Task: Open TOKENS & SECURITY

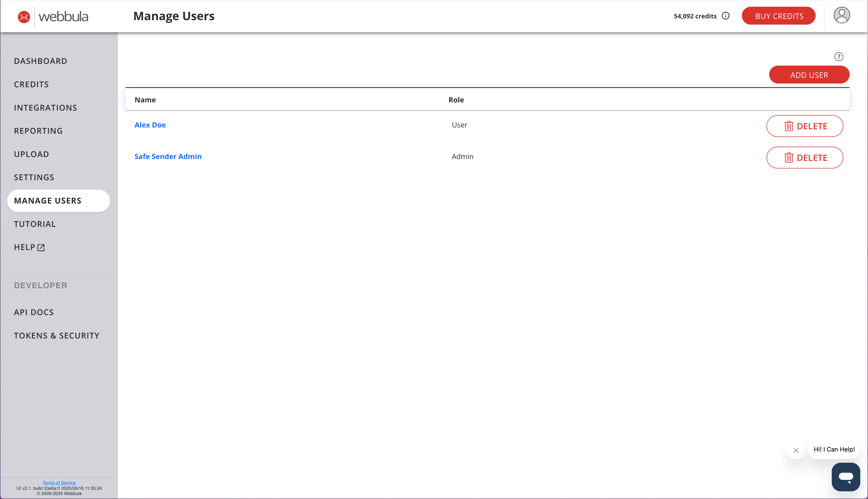Action: (x=57, y=335)
